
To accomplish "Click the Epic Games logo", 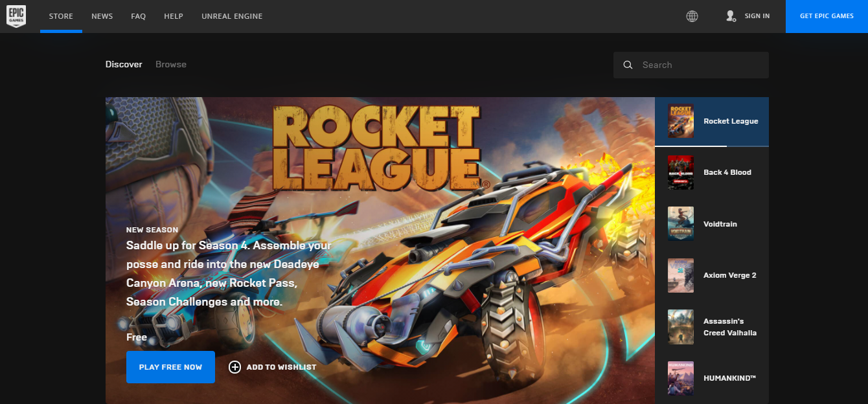I will point(16,16).
